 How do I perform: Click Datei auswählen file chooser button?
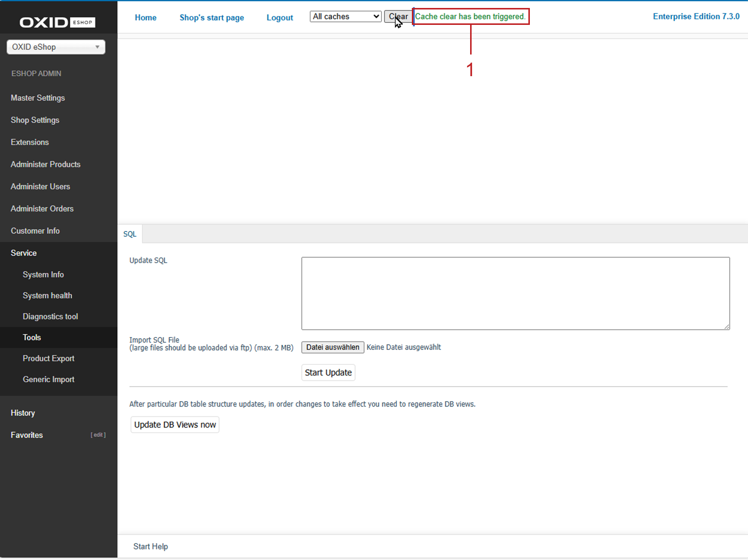(333, 347)
